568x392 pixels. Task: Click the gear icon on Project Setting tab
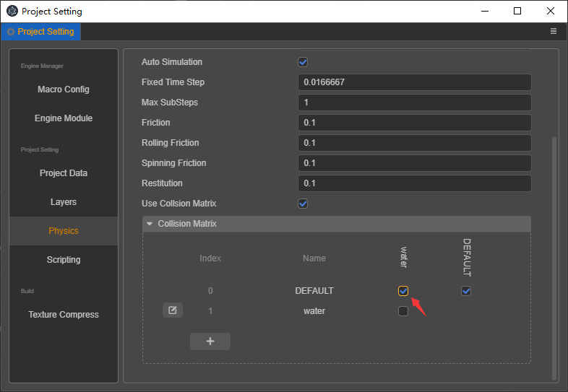[11, 32]
